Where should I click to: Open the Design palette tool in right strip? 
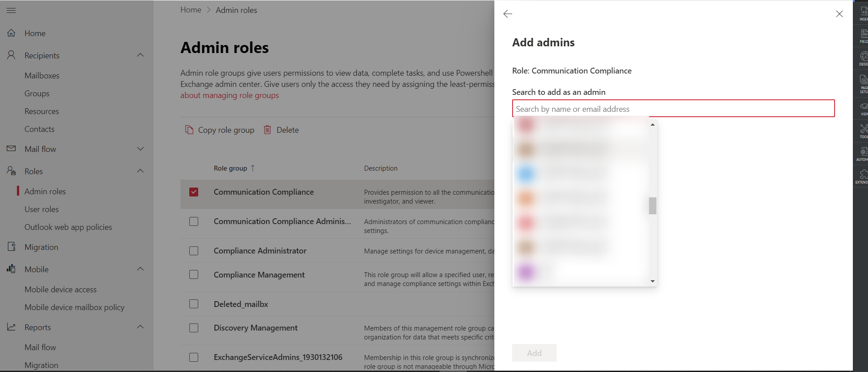point(864,57)
